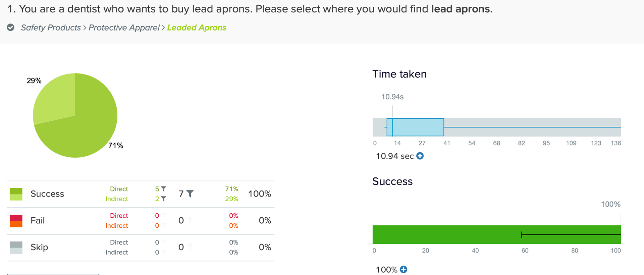The image size is (644, 275).
Task: Click the Success row label in results table
Action: [47, 194]
